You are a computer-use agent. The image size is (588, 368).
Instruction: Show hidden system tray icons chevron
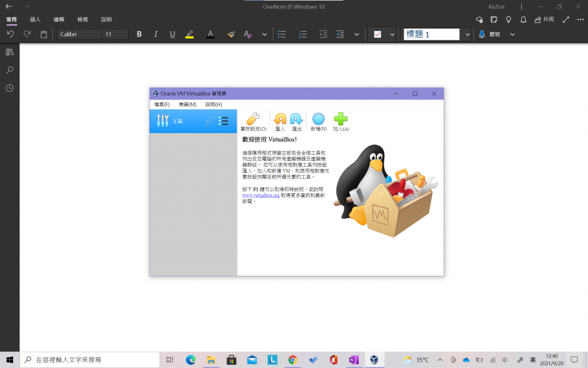point(440,360)
